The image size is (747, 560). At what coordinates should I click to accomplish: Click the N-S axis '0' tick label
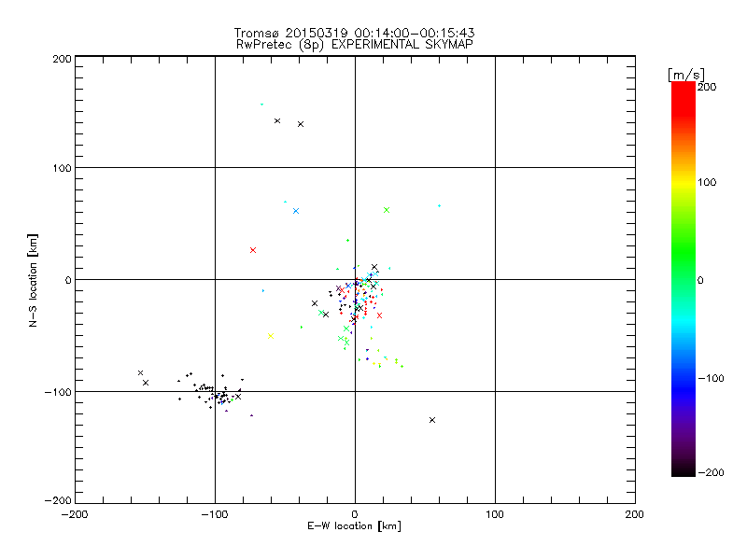[x=68, y=280]
